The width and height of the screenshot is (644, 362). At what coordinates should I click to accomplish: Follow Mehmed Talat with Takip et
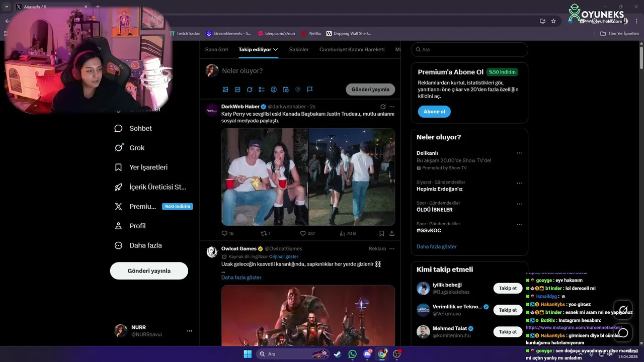(x=508, y=332)
